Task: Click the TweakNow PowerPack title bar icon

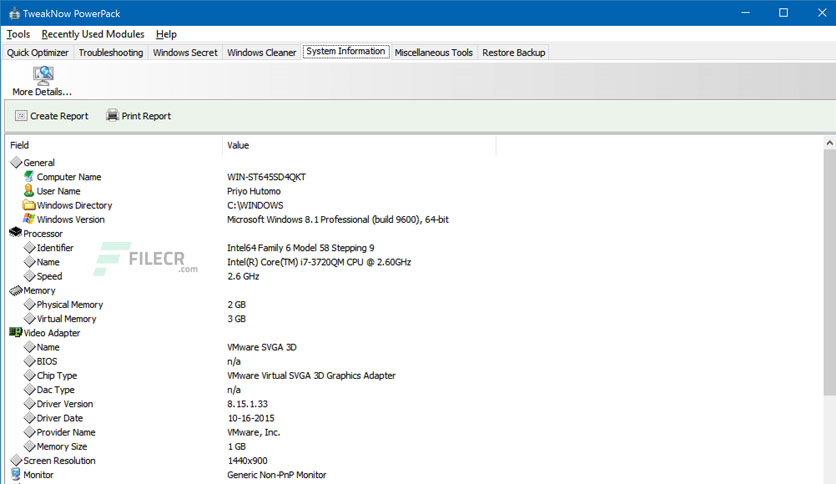Action: coord(14,13)
